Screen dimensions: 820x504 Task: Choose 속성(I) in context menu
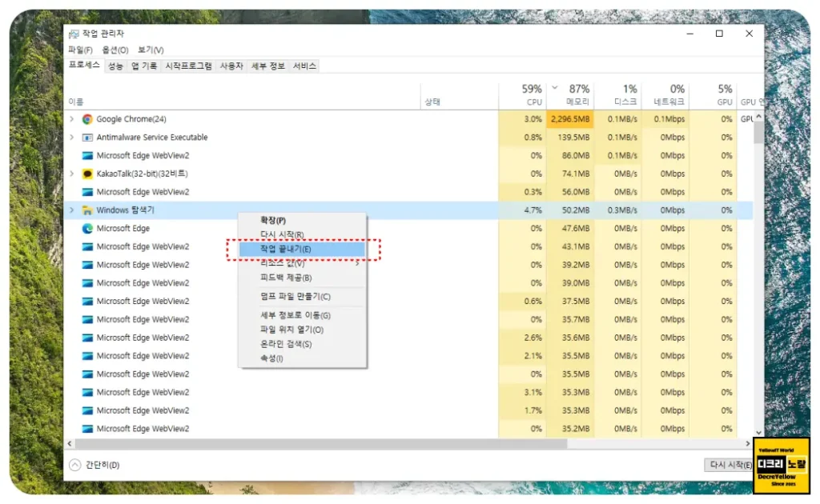click(302, 358)
